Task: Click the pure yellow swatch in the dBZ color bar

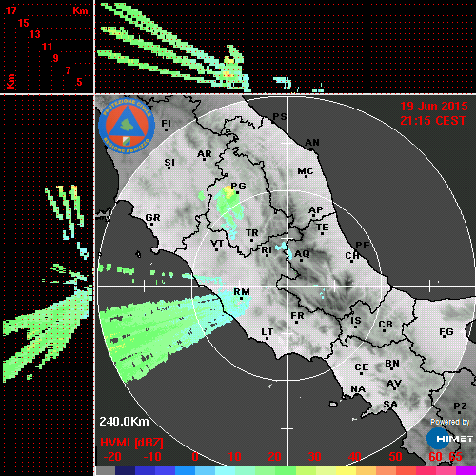Action: click(346, 470)
